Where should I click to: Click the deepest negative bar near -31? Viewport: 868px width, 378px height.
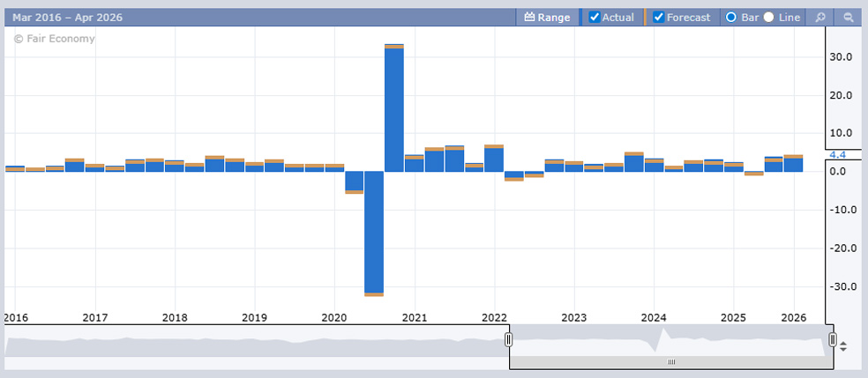pos(374,233)
